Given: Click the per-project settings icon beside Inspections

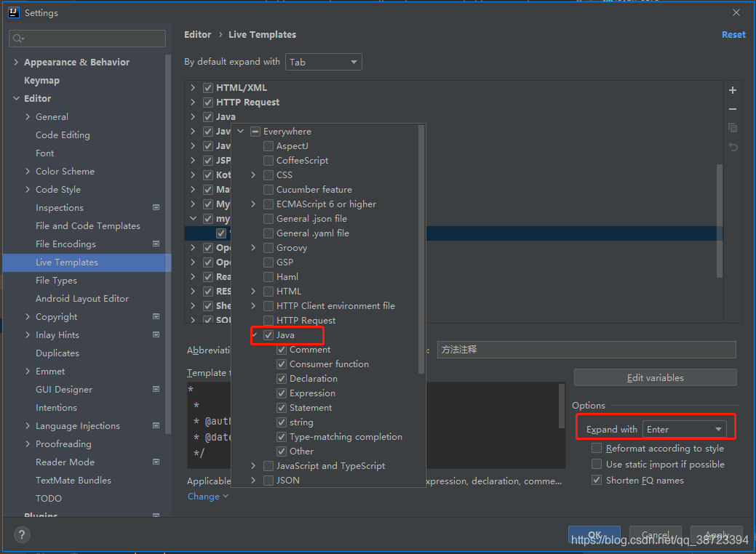Looking at the screenshot, I should point(156,207).
